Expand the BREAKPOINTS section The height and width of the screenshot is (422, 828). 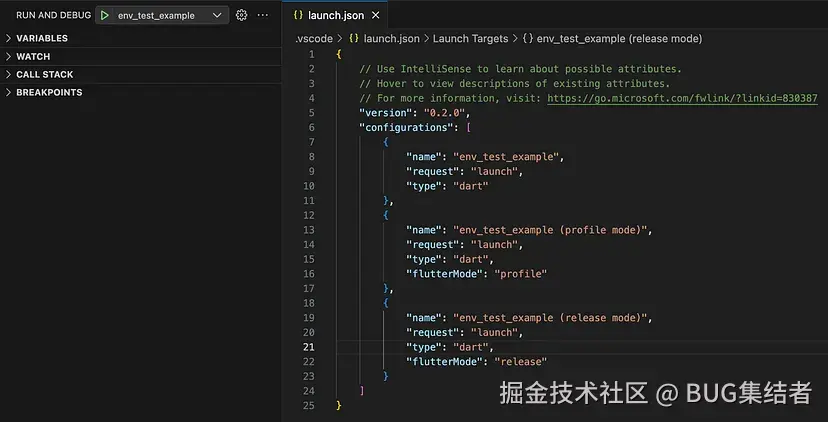coord(140,92)
